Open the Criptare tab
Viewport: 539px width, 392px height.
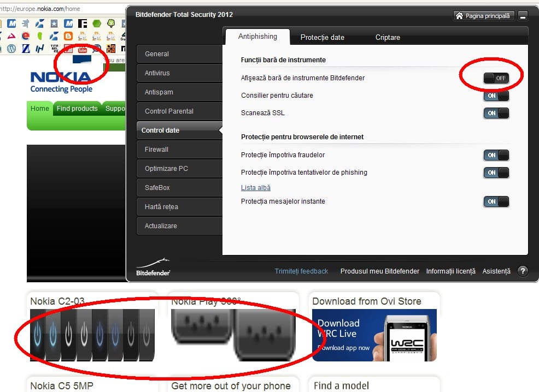click(x=388, y=38)
